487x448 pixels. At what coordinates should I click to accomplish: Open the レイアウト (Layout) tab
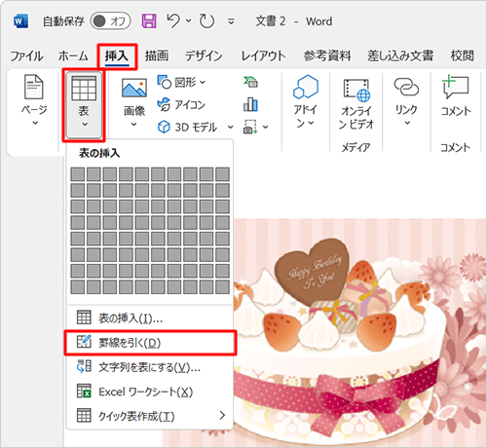(x=263, y=56)
